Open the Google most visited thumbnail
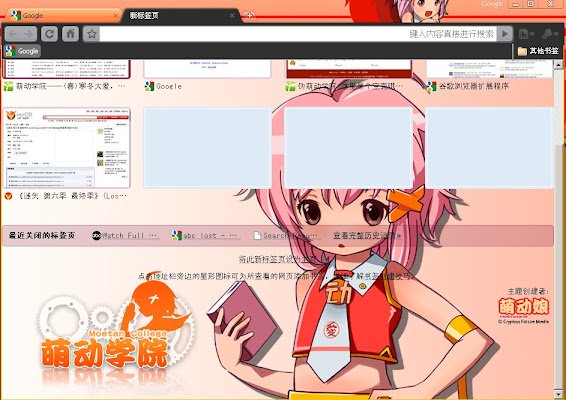The height and width of the screenshot is (400, 566). point(207,69)
